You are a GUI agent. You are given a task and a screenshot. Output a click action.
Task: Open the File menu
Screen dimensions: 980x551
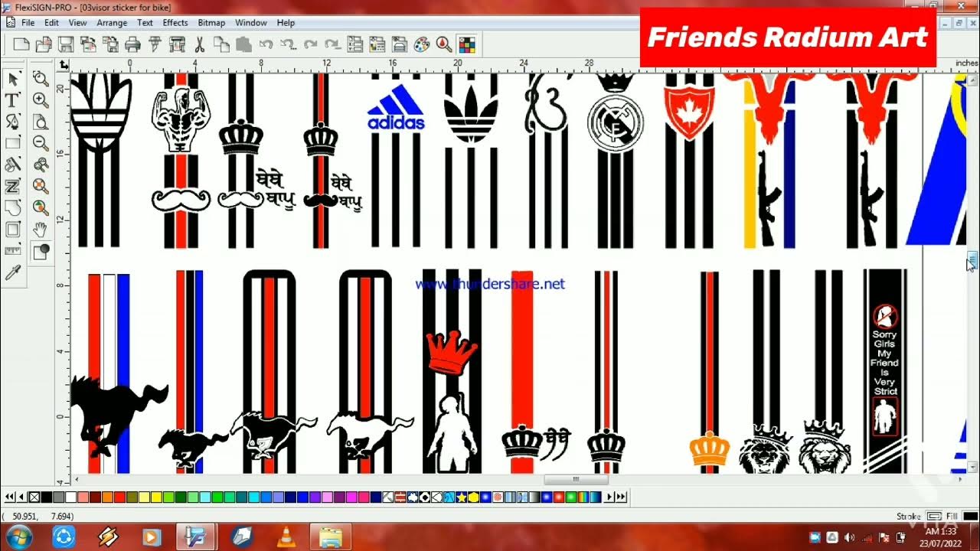pos(28,23)
